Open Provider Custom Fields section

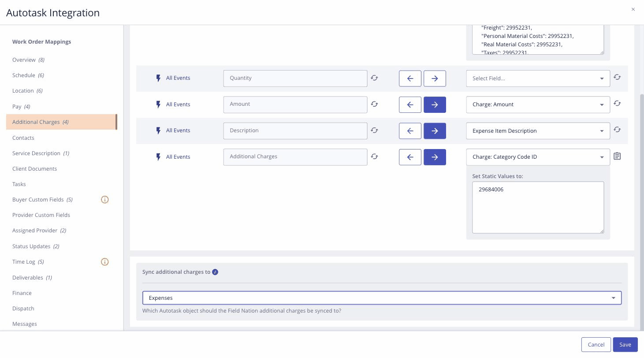(41, 215)
